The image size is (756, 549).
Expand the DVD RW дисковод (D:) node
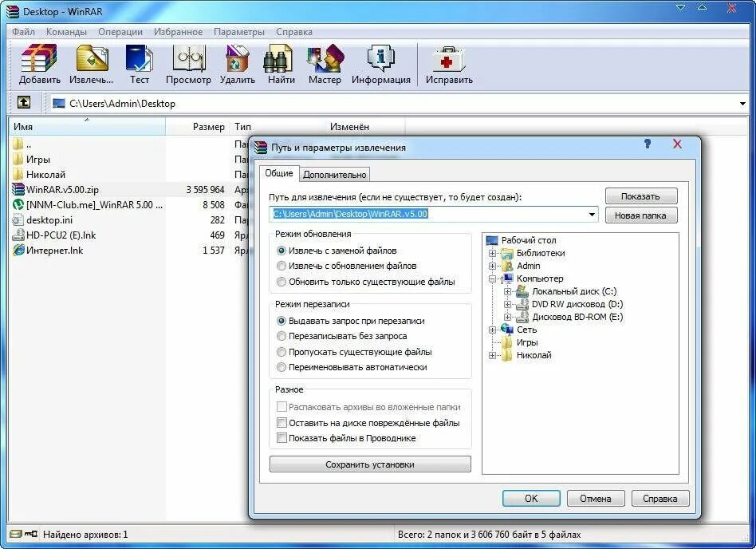click(x=507, y=304)
